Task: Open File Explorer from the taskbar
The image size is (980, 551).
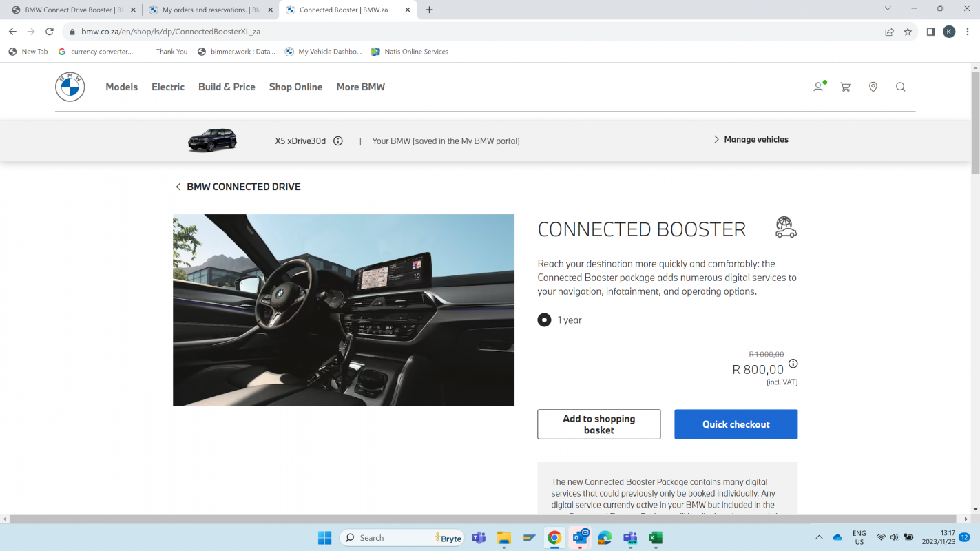Action: 503,538
